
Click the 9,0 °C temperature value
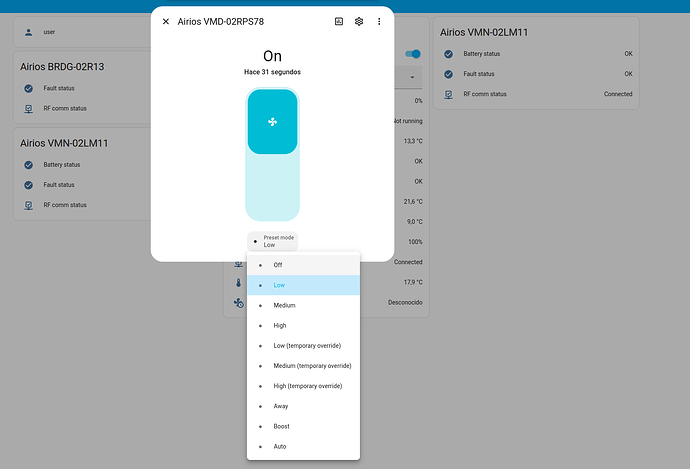click(415, 222)
